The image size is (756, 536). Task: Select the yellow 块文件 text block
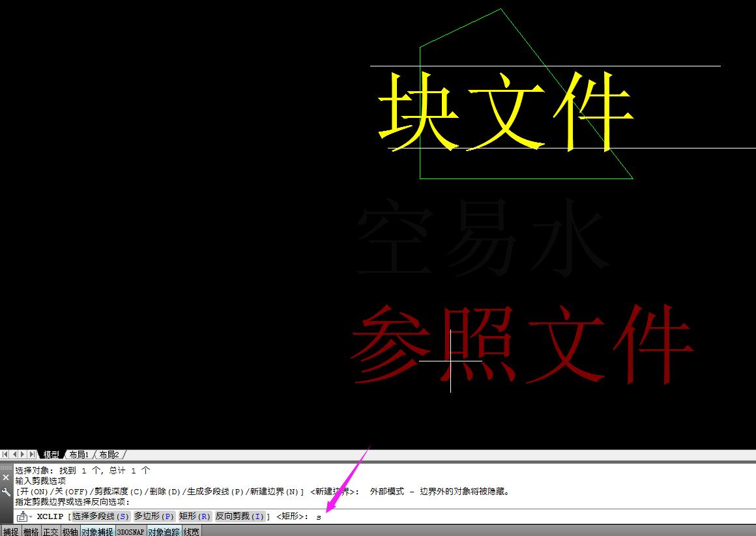coord(505,111)
